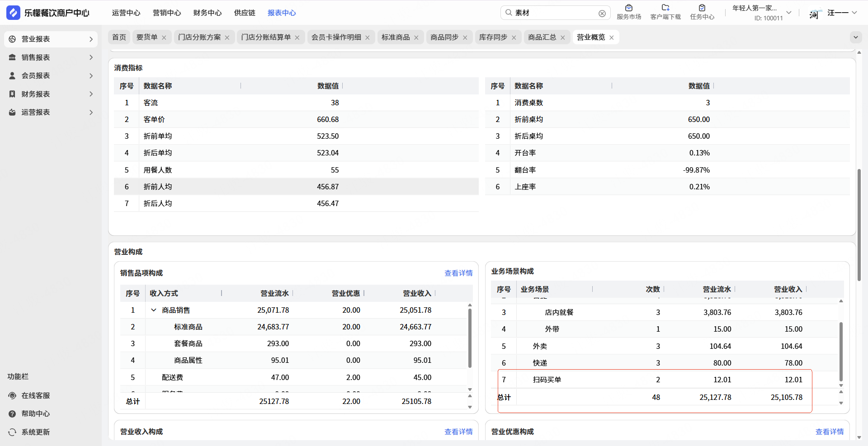Screen dimensions: 868x446
Task: Select the 套餐商品 row
Action: pos(293,343)
